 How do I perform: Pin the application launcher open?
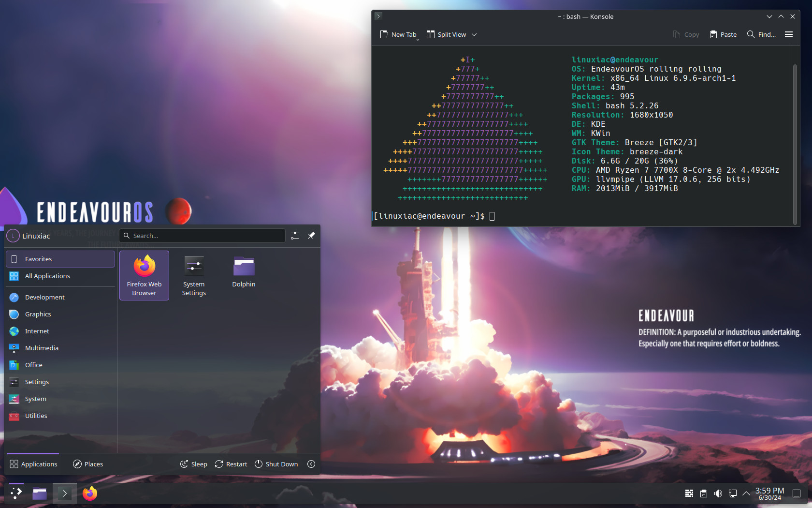pyautogui.click(x=311, y=236)
